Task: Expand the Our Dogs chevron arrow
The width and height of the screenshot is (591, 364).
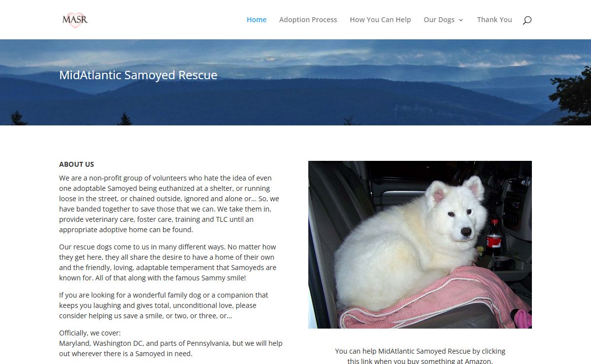Action: coord(461,20)
